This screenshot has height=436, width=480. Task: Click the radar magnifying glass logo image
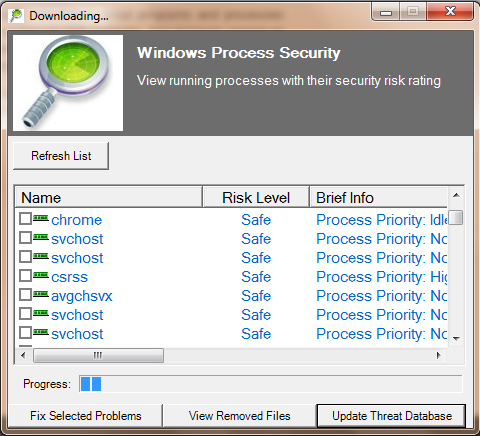pos(68,83)
